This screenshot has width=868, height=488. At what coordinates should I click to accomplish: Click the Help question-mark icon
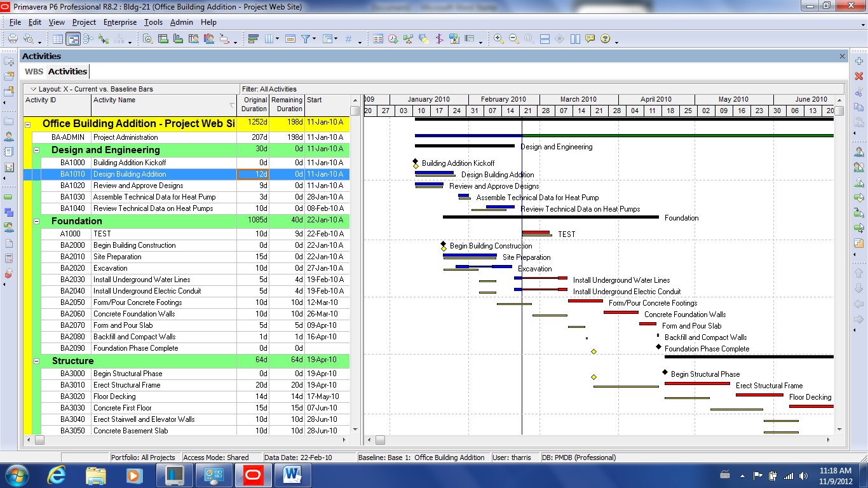click(x=605, y=39)
